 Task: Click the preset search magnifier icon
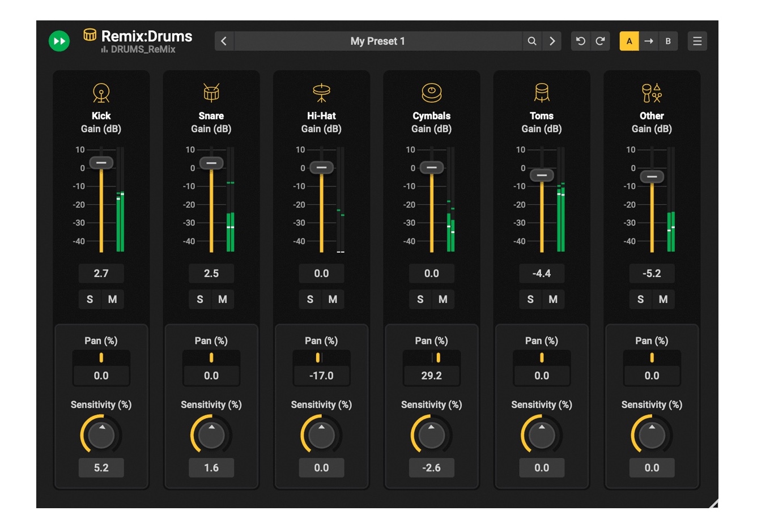point(532,41)
